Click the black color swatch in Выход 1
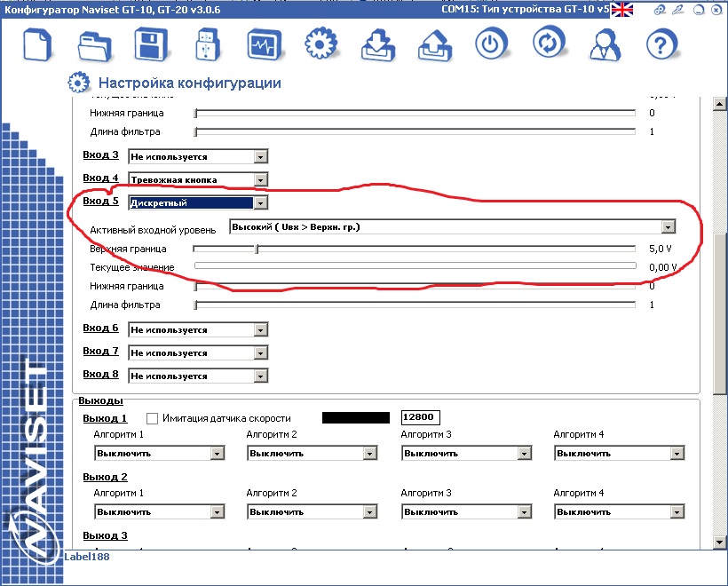 tap(355, 417)
